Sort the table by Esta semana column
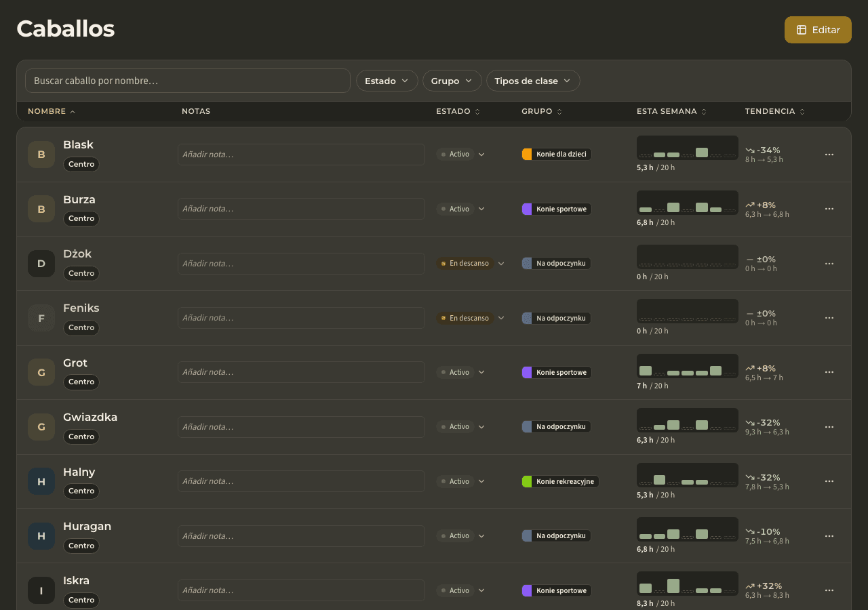This screenshot has height=610, width=868. point(671,111)
